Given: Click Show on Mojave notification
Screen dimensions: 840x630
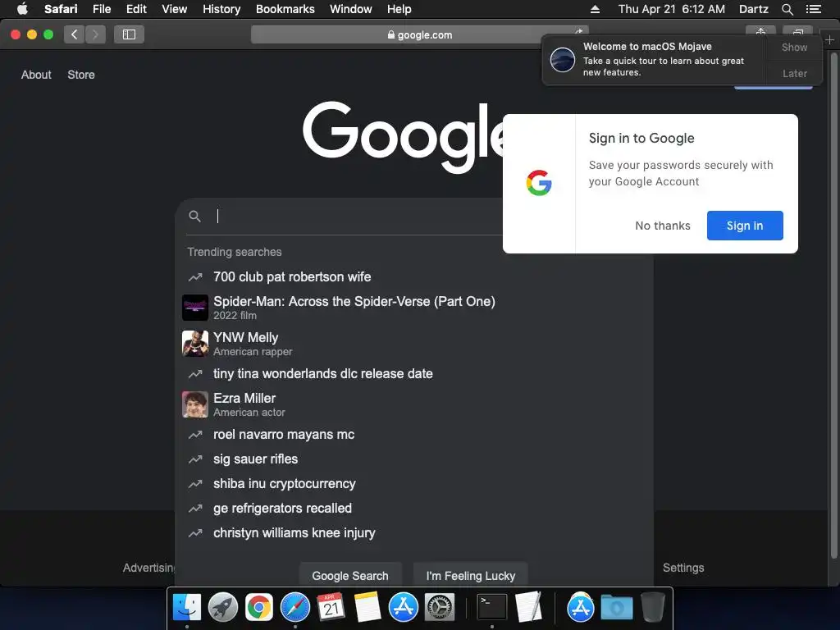Looking at the screenshot, I should click(x=794, y=47).
